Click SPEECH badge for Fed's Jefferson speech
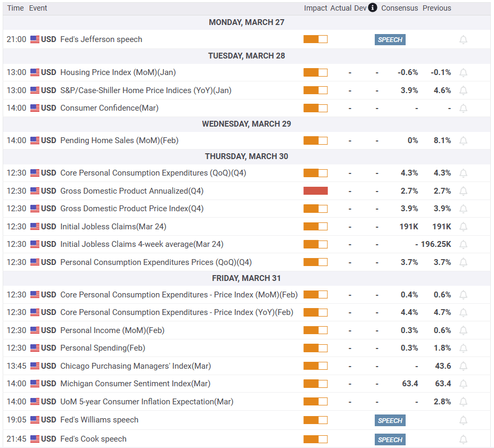Viewport: 494px width, 448px height. click(x=390, y=39)
